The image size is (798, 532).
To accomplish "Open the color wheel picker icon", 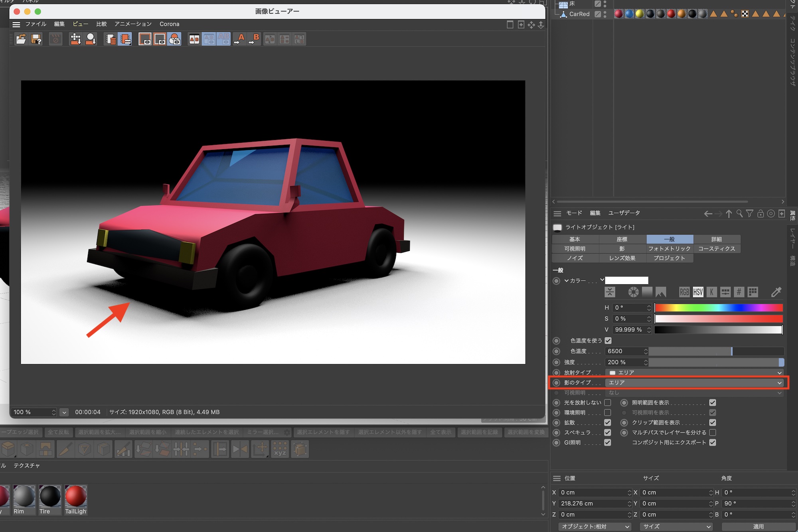I will click(x=633, y=292).
